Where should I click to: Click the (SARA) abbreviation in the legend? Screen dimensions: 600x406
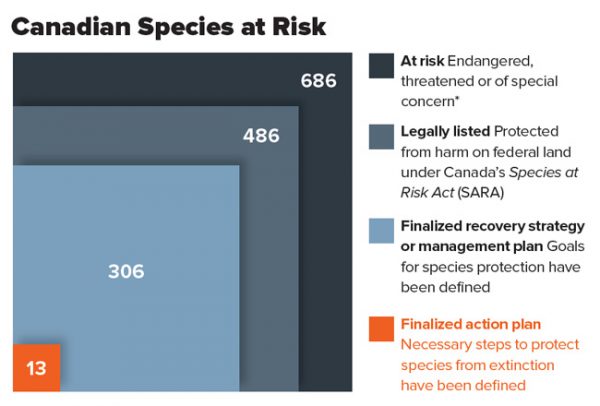pyautogui.click(x=481, y=192)
